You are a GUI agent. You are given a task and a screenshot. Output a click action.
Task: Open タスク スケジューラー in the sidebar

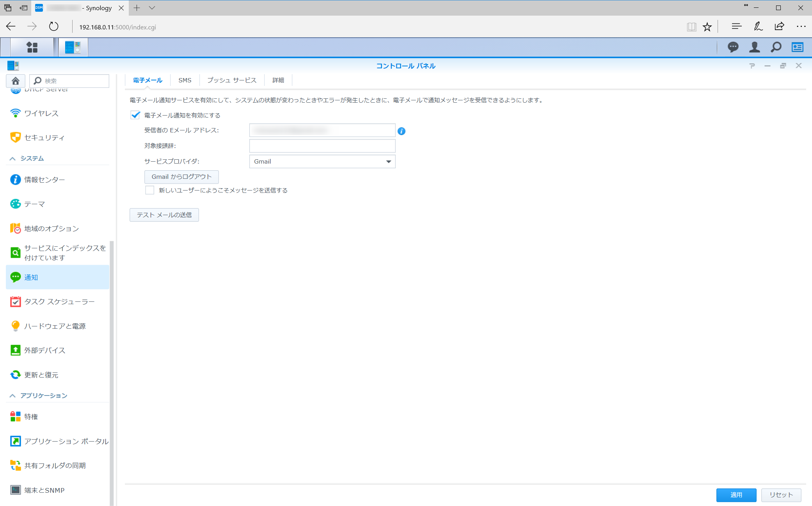(59, 301)
